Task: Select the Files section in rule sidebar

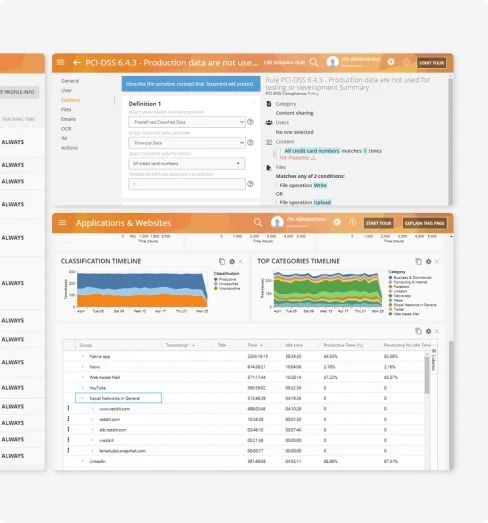Action: tap(66, 109)
